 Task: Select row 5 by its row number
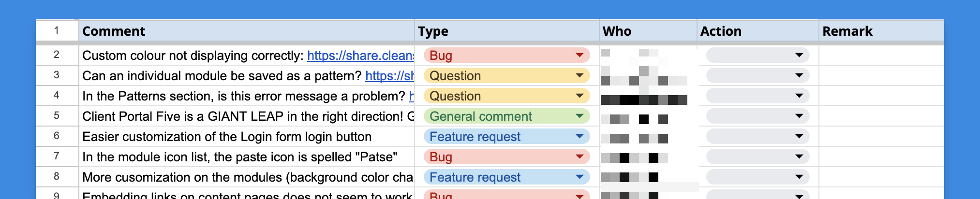coord(57,116)
